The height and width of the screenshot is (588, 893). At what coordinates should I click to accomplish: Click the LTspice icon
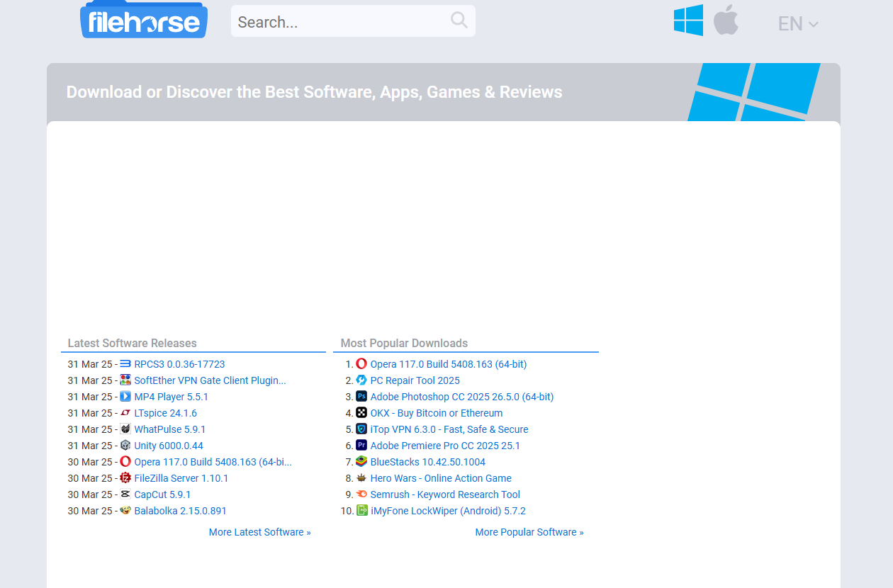point(125,413)
